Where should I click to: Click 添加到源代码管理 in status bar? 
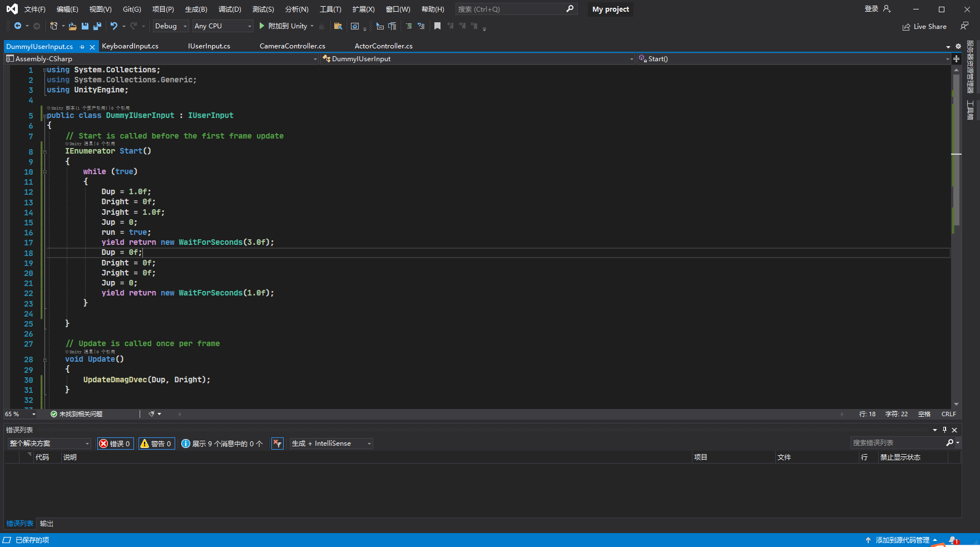click(902, 540)
